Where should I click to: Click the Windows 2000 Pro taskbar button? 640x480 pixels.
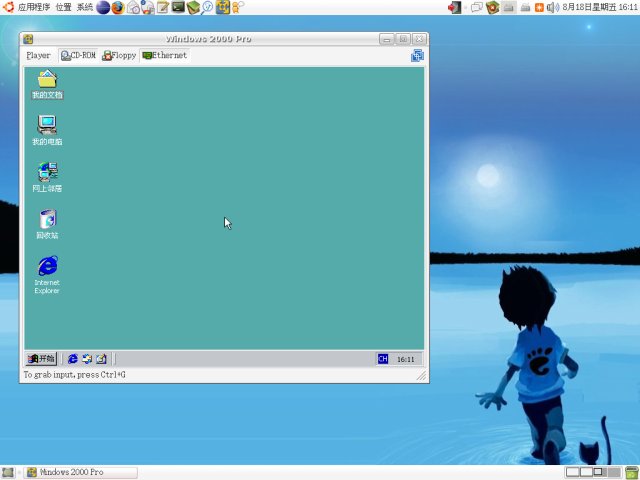(80, 472)
